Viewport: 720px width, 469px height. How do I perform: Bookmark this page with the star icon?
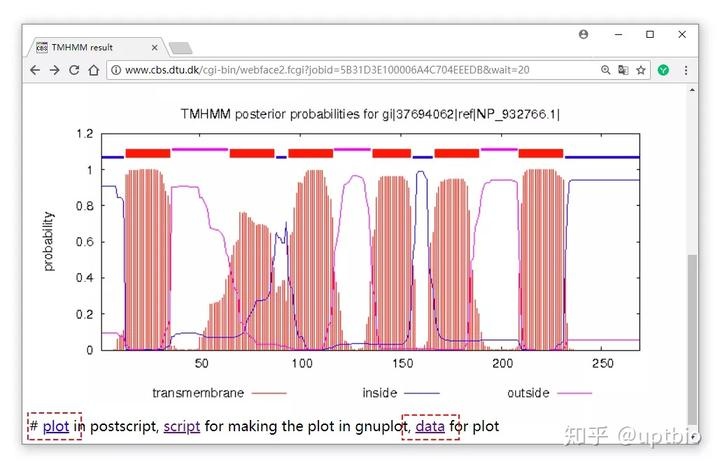click(641, 70)
